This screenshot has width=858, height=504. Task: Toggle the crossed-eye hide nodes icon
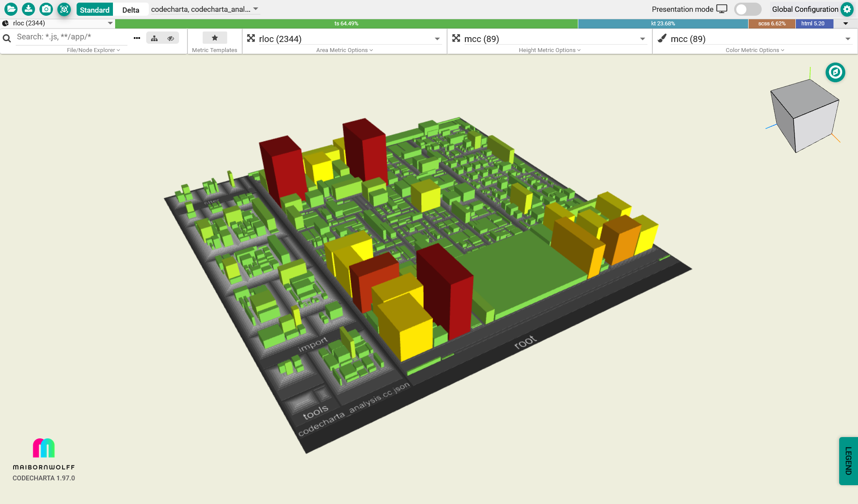[x=171, y=38]
